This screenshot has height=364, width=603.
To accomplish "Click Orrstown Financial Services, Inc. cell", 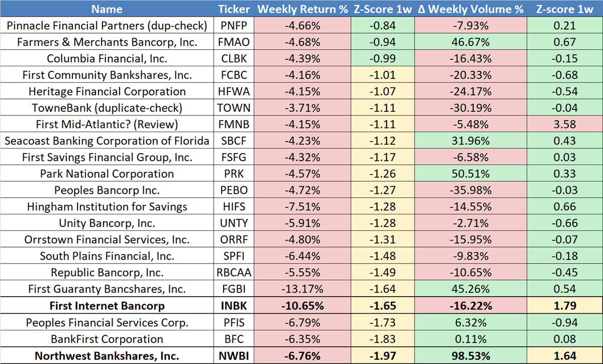I will tap(107, 239).
